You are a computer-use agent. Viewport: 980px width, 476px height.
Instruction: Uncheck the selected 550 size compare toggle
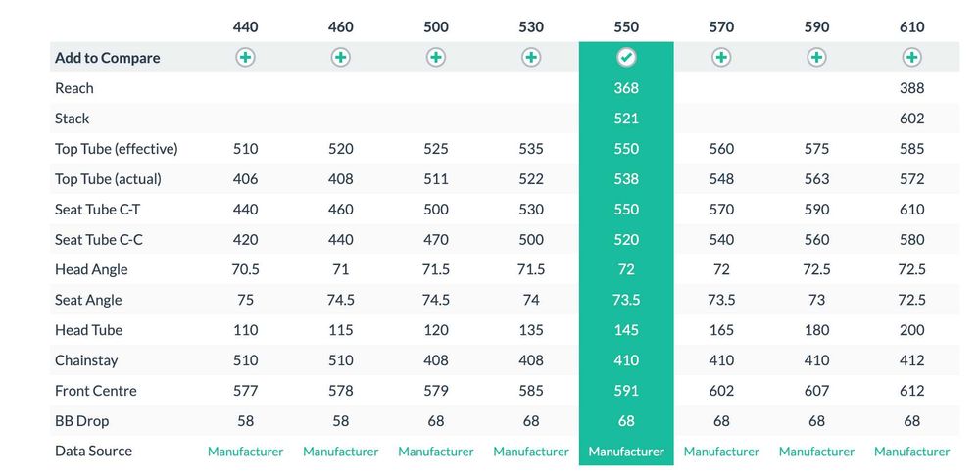pos(626,58)
